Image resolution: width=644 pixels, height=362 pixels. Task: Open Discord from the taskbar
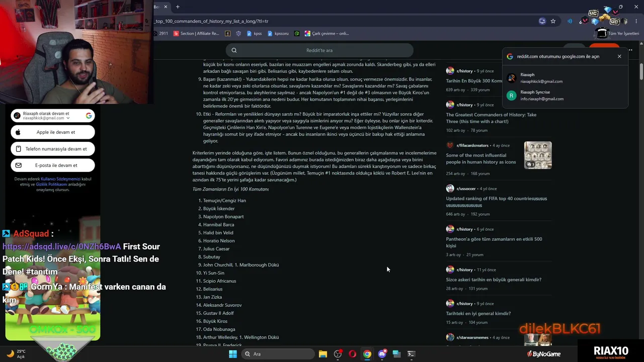(x=382, y=354)
